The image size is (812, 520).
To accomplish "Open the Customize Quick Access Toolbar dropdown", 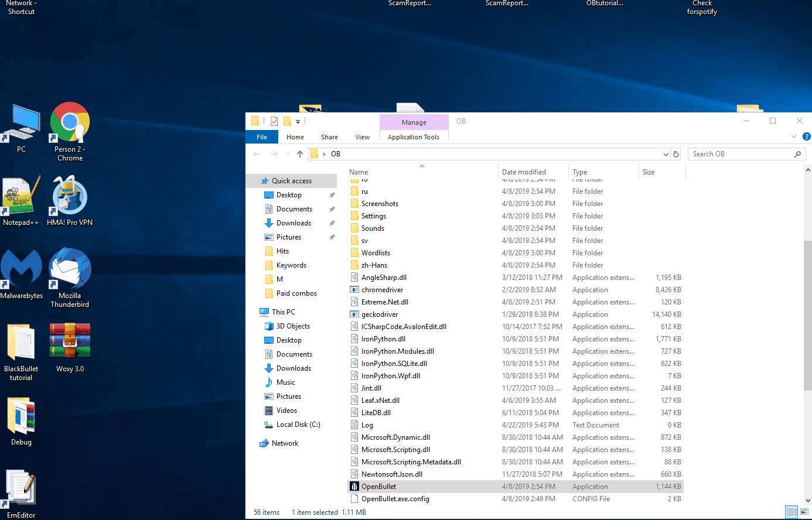I will (298, 122).
